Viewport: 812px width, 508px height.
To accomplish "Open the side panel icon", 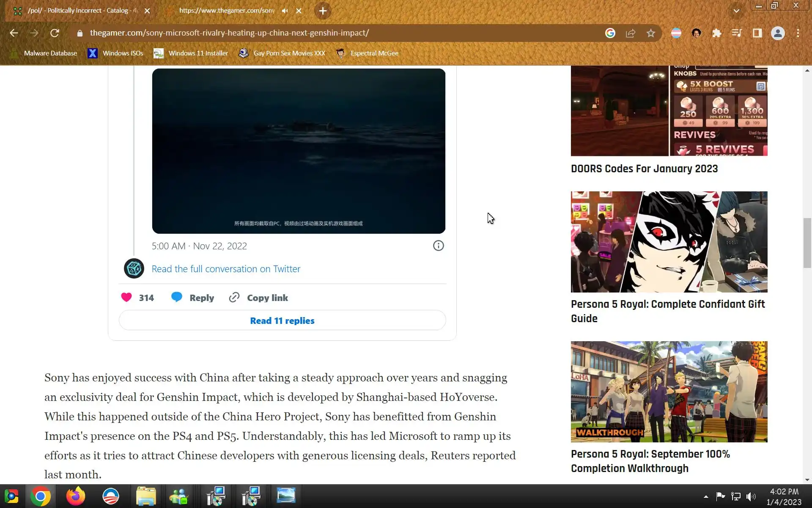I will (x=757, y=33).
